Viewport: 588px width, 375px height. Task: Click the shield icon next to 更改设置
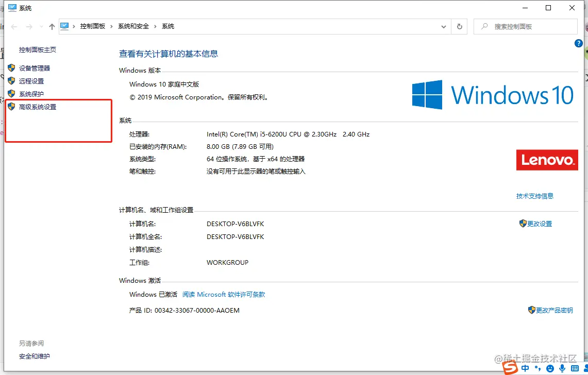(523, 224)
